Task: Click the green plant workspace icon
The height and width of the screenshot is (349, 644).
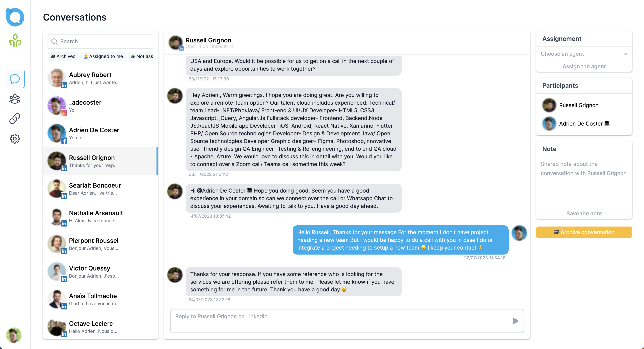Action: (x=15, y=41)
